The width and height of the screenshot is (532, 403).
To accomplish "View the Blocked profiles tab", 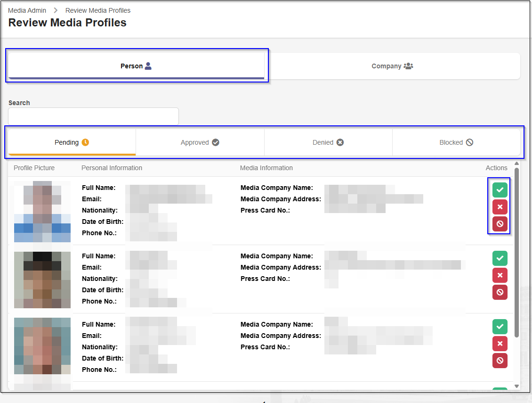I will click(x=456, y=142).
